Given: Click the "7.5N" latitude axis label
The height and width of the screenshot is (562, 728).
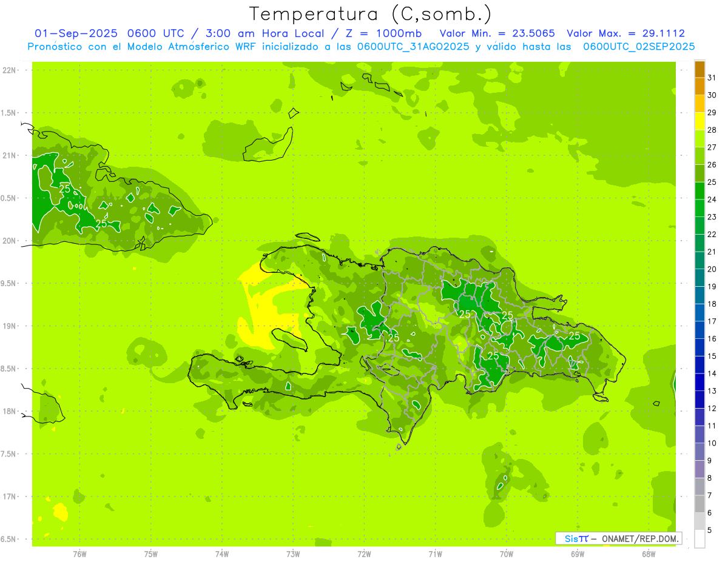Looking at the screenshot, I should [x=9, y=454].
